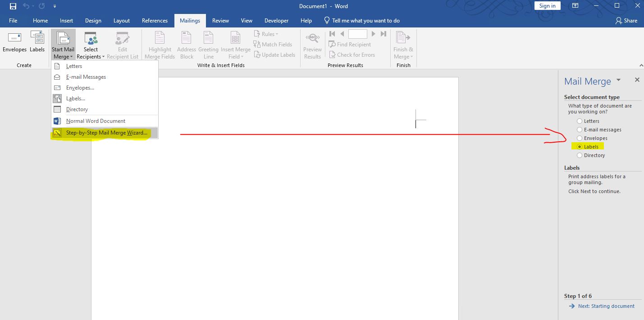Switch to the Home tab
This screenshot has width=644, height=320.
[40, 21]
